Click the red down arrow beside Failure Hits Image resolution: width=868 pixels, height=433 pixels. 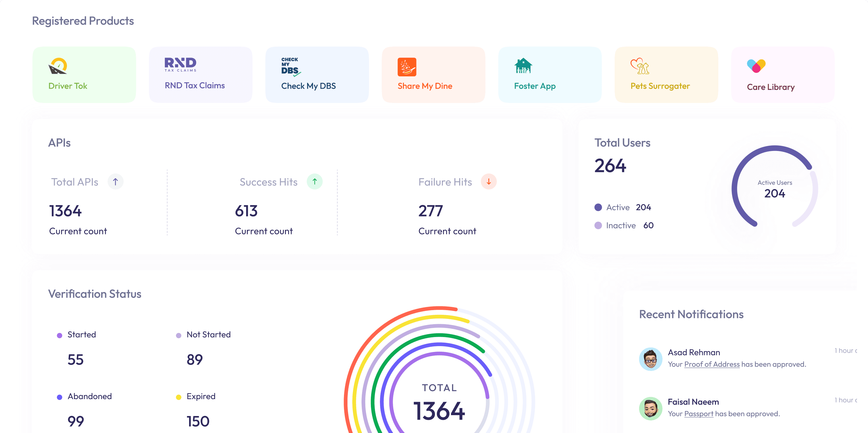(488, 182)
